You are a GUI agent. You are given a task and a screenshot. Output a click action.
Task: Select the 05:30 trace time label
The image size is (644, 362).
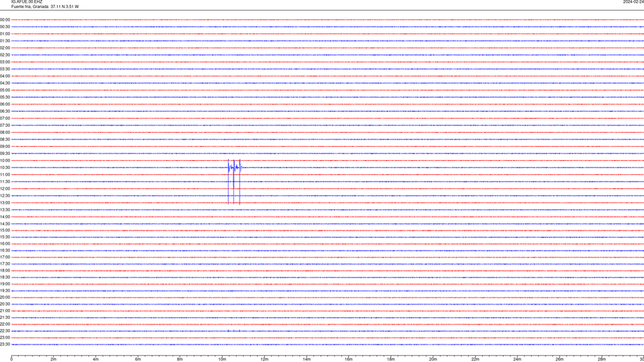[x=5, y=97]
